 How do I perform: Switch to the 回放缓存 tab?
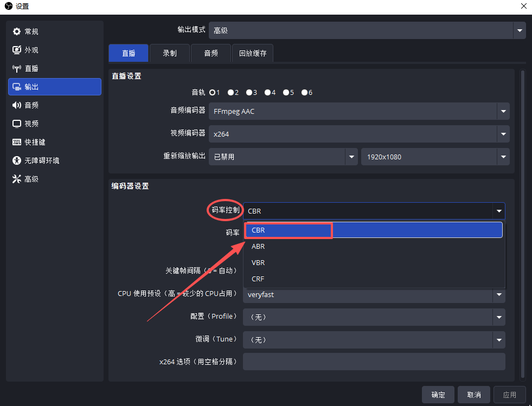[x=253, y=53]
